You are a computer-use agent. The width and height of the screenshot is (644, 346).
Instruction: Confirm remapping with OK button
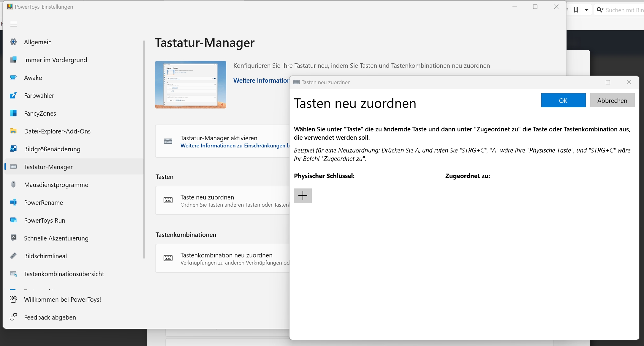pos(563,100)
